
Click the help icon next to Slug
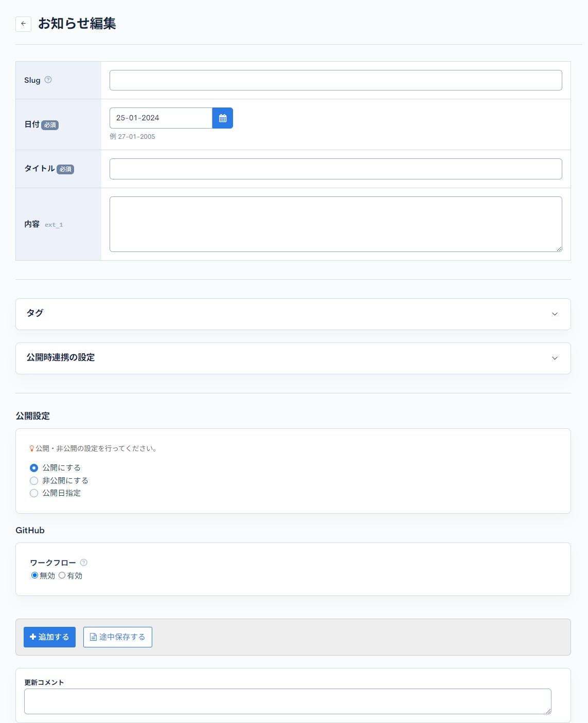click(48, 79)
